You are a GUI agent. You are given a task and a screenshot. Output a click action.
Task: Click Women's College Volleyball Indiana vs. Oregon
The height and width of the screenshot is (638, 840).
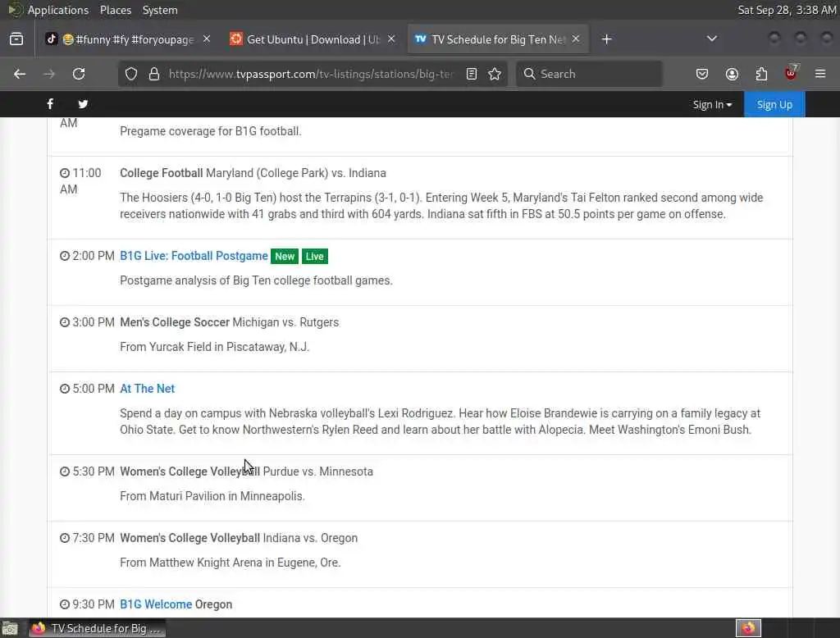239,538
